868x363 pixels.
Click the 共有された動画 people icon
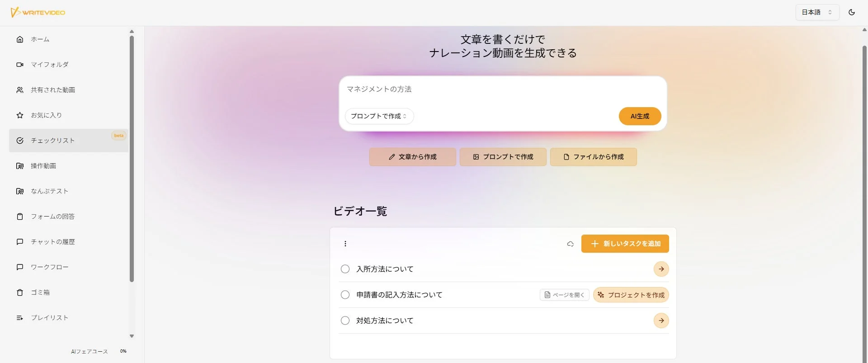pyautogui.click(x=20, y=90)
